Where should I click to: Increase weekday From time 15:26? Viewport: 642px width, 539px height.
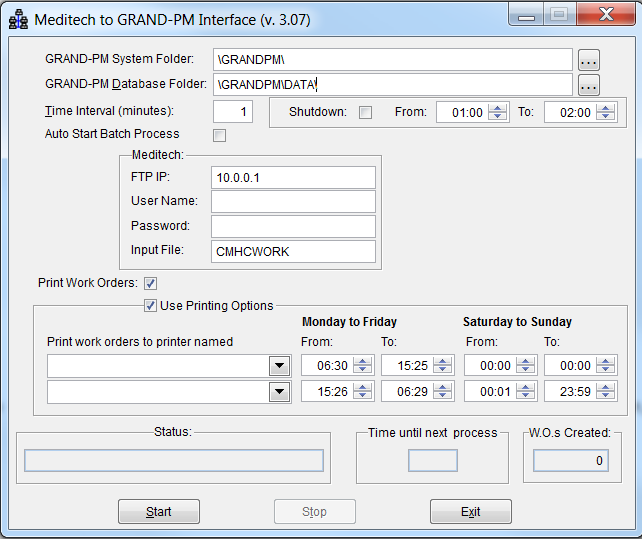click(362, 387)
